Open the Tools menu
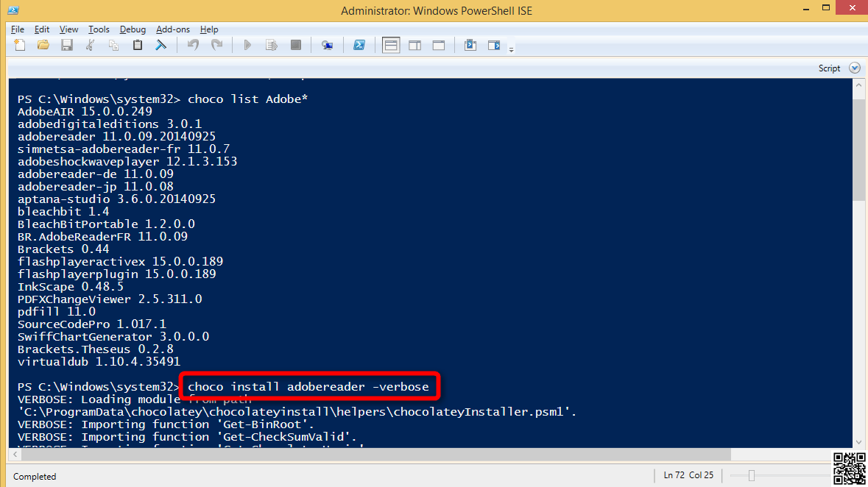The width and height of the screenshot is (868, 487). click(x=99, y=29)
